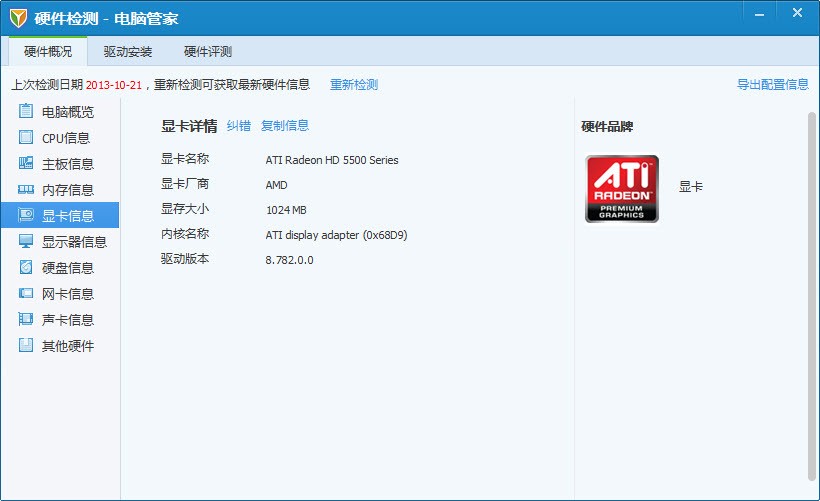Switch to the 硬件概况 tab
Viewport: 820px width, 501px height.
pos(48,51)
